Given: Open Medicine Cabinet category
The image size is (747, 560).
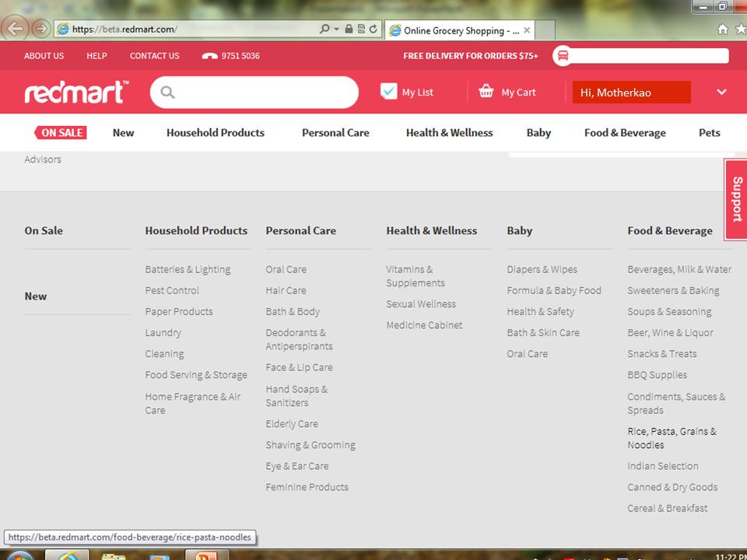Looking at the screenshot, I should coord(425,325).
